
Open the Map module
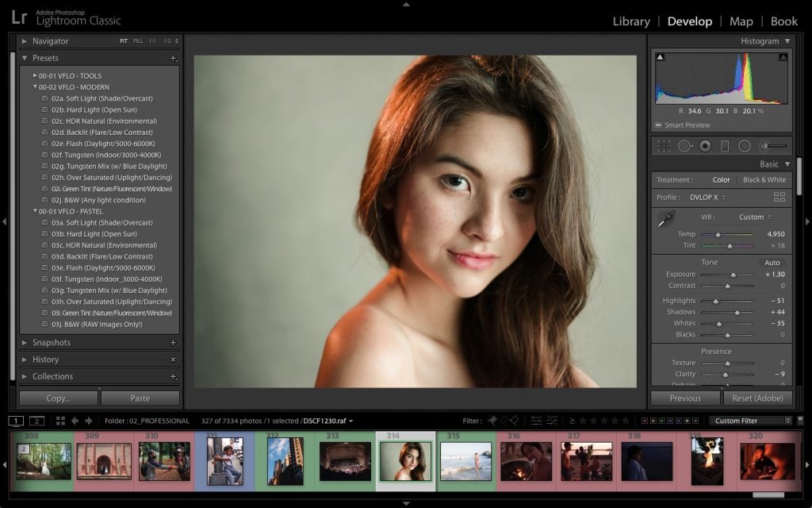pos(741,21)
